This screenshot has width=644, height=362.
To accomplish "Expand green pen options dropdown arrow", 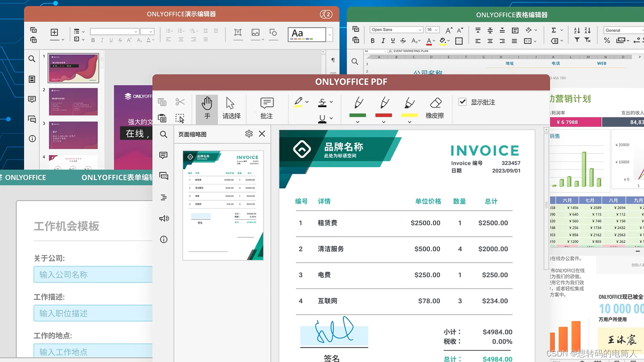I will tap(358, 122).
